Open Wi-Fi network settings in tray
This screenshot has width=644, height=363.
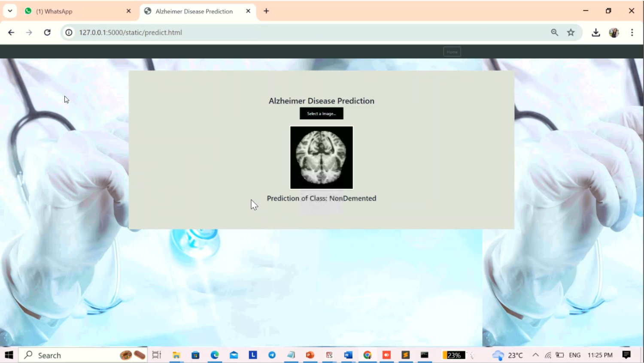(x=548, y=355)
